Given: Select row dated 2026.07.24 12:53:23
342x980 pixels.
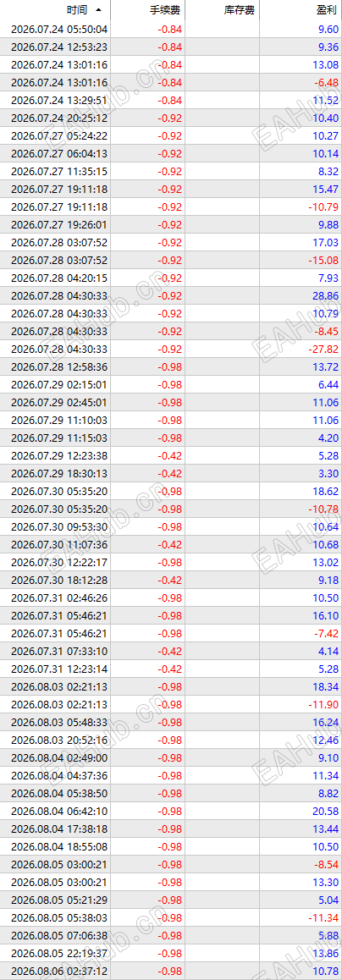Looking at the screenshot, I should click(171, 47).
